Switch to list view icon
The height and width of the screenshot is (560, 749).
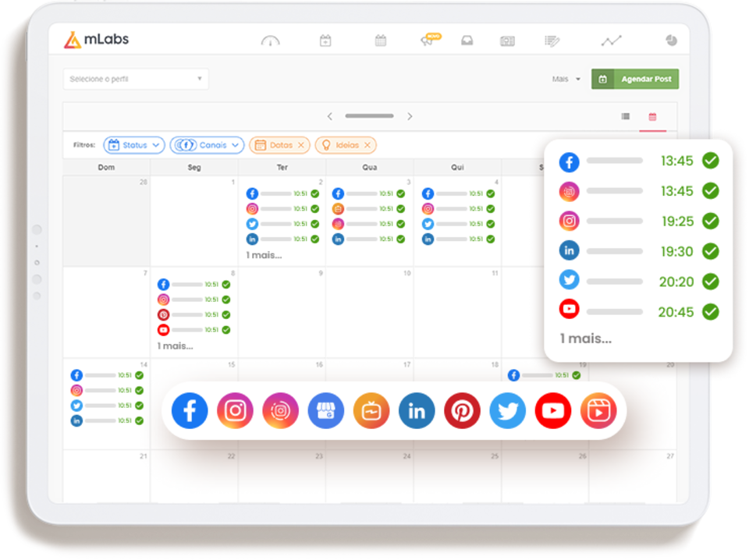point(625,116)
